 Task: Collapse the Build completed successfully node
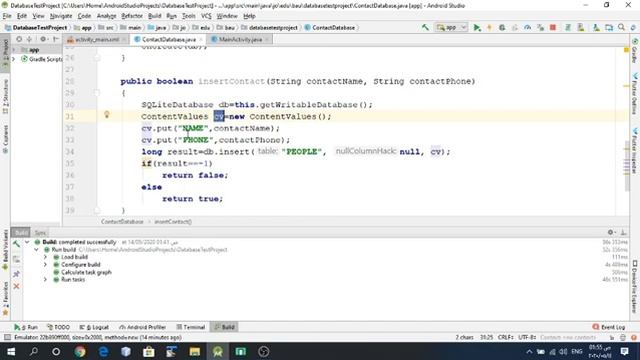click(27, 242)
